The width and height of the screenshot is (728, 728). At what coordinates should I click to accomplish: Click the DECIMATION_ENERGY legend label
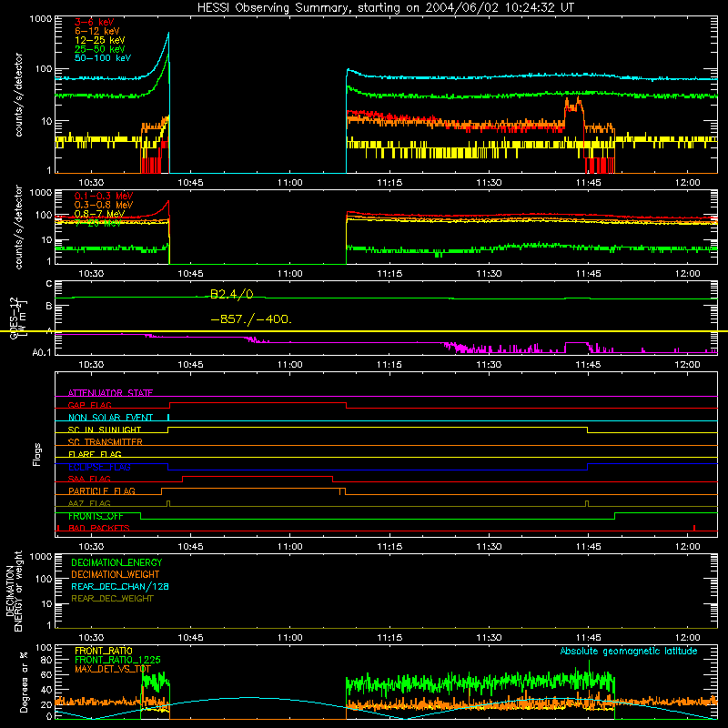coord(116,562)
